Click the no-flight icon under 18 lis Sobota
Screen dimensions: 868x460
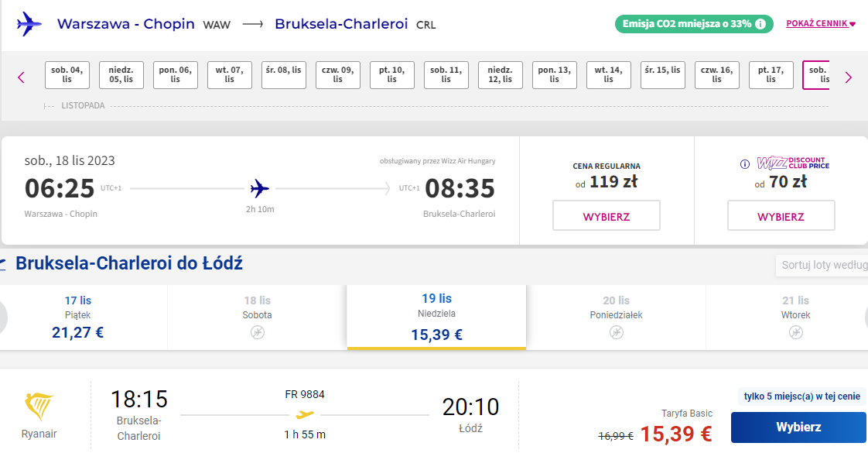pos(258,332)
